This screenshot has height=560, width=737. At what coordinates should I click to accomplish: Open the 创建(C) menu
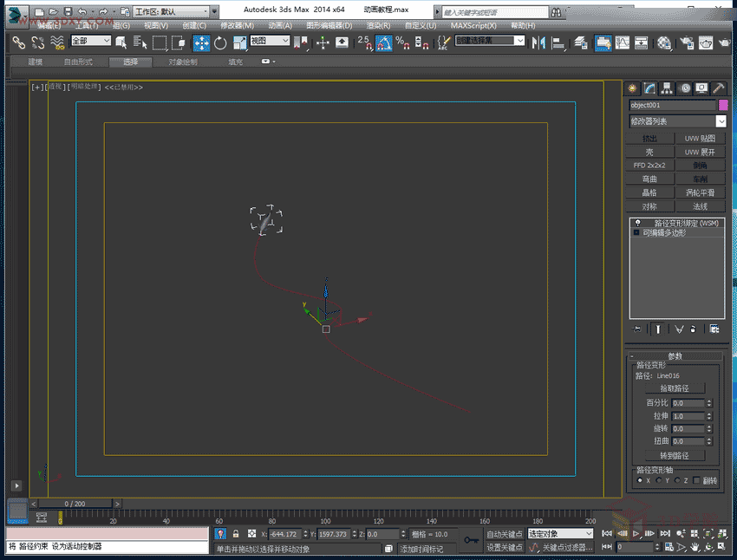[x=193, y=25]
